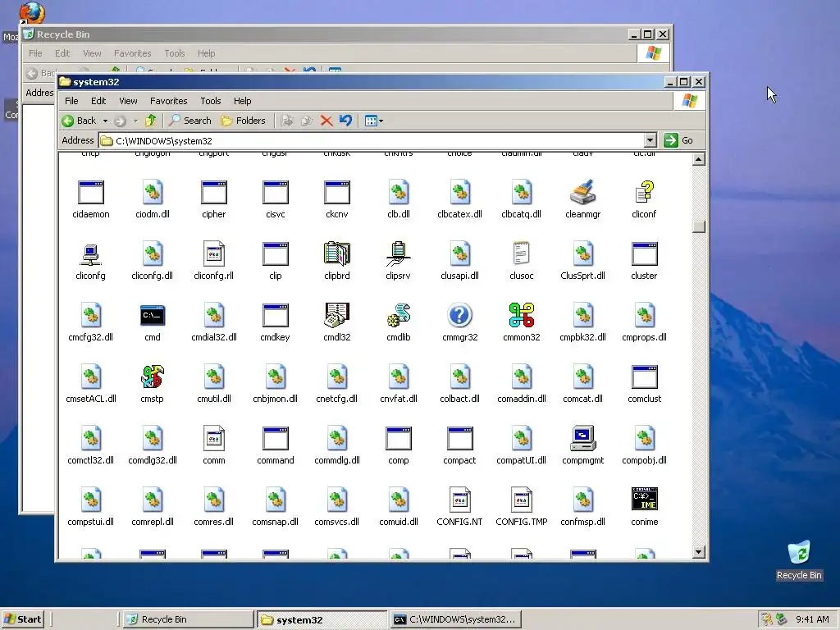Click the system32 taskbar button
This screenshot has width=840, height=630.
point(322,619)
